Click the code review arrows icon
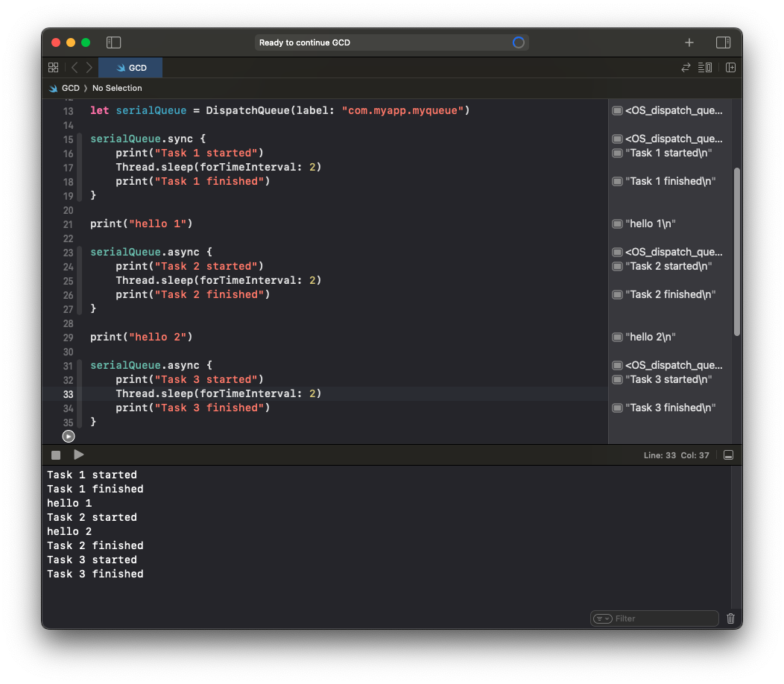This screenshot has height=684, width=784. click(x=686, y=68)
